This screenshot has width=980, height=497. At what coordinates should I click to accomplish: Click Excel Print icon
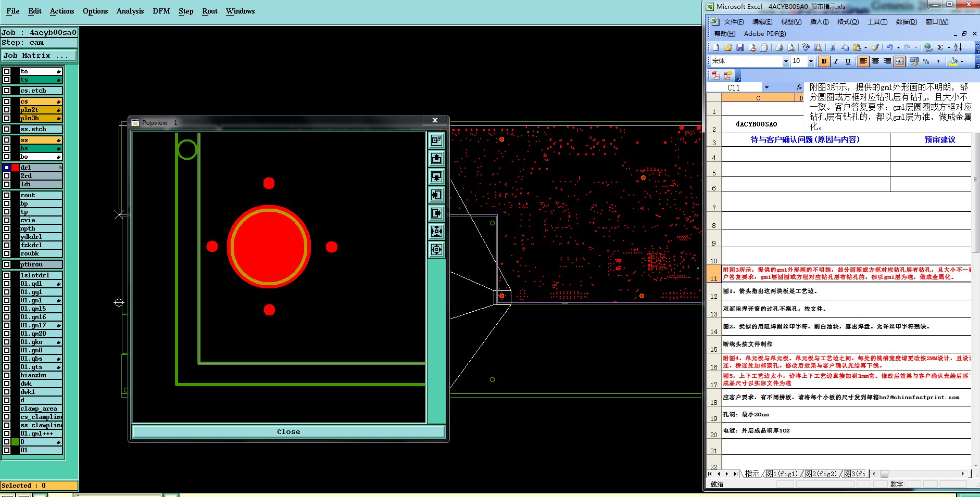tap(778, 47)
